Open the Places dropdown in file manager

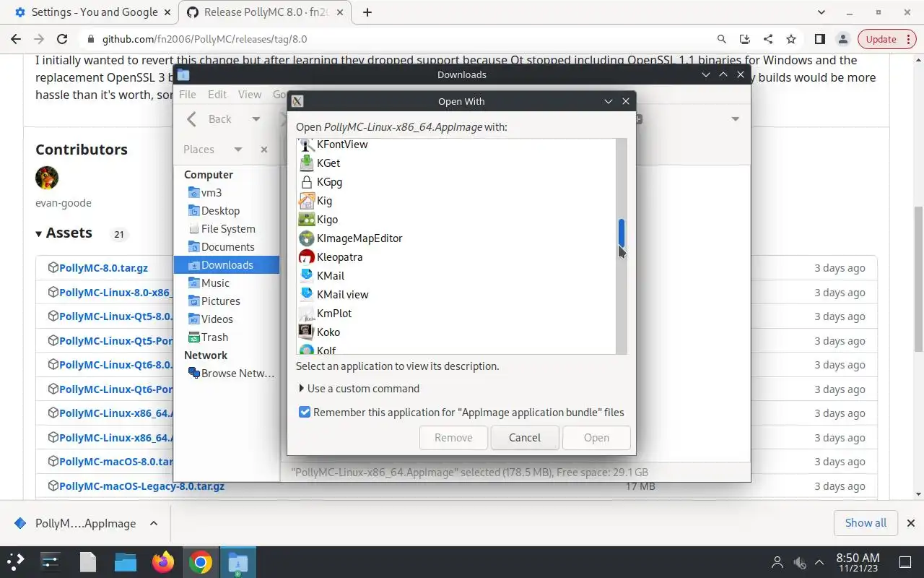(237, 150)
